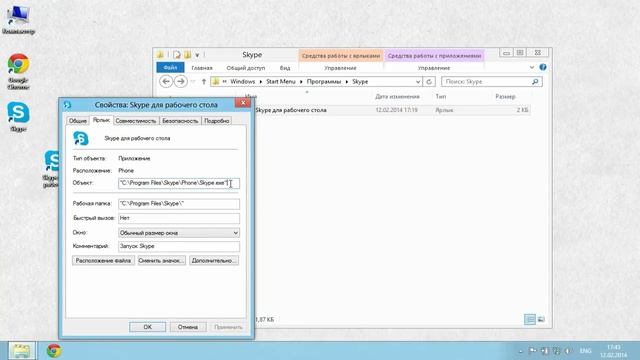Click the search magnifier in Explorer

tap(535, 82)
